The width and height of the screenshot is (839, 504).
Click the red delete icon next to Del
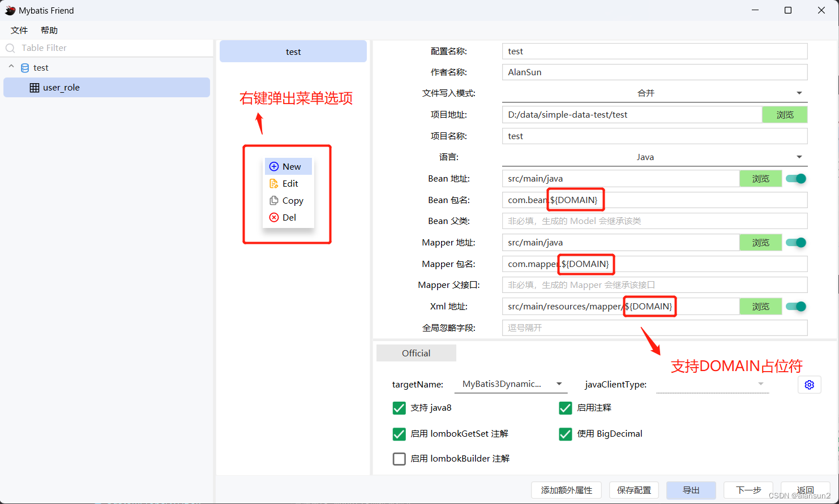[x=274, y=217]
